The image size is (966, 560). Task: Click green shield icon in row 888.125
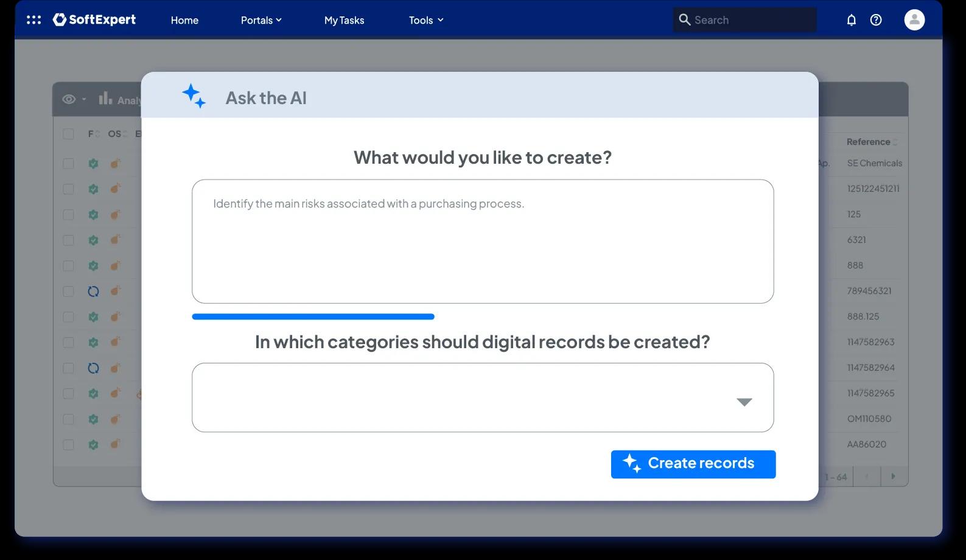93,317
